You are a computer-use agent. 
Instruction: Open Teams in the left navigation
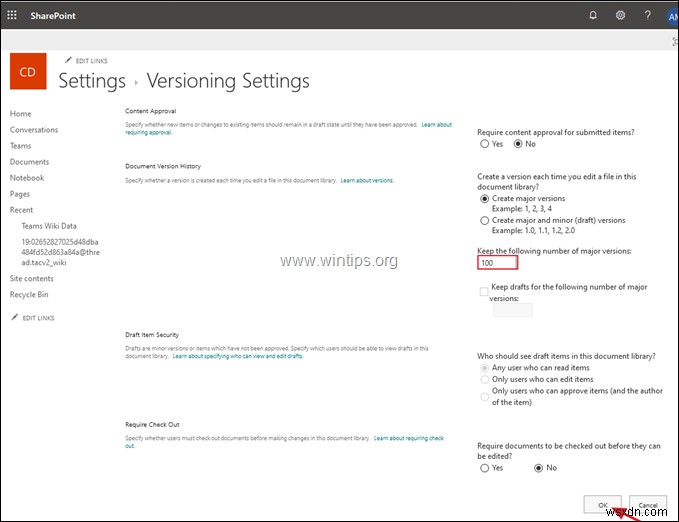tap(20, 146)
